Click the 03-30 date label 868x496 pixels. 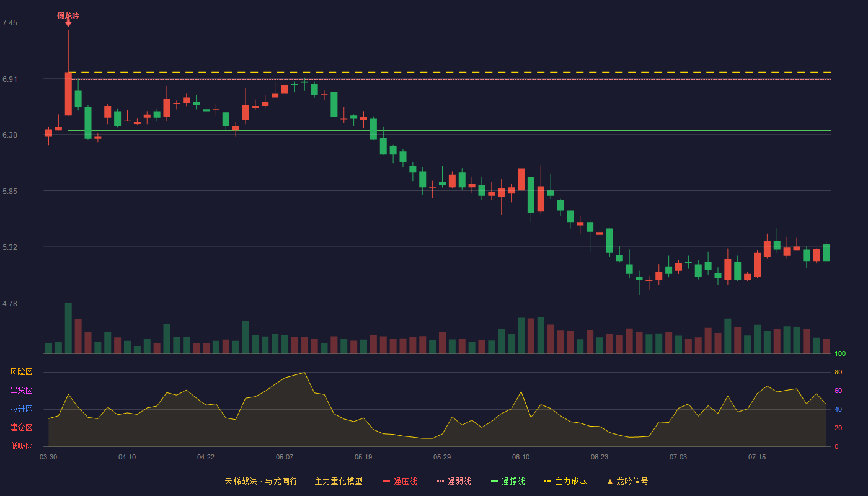(x=48, y=457)
